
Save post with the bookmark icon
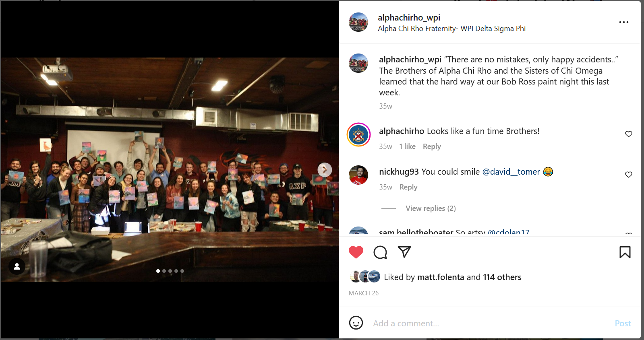pyautogui.click(x=625, y=252)
